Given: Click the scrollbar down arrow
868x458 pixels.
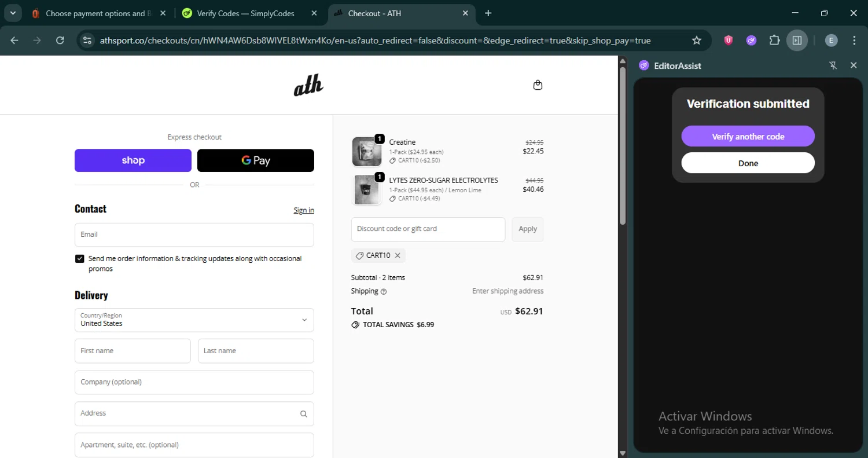Looking at the screenshot, I should (x=623, y=453).
